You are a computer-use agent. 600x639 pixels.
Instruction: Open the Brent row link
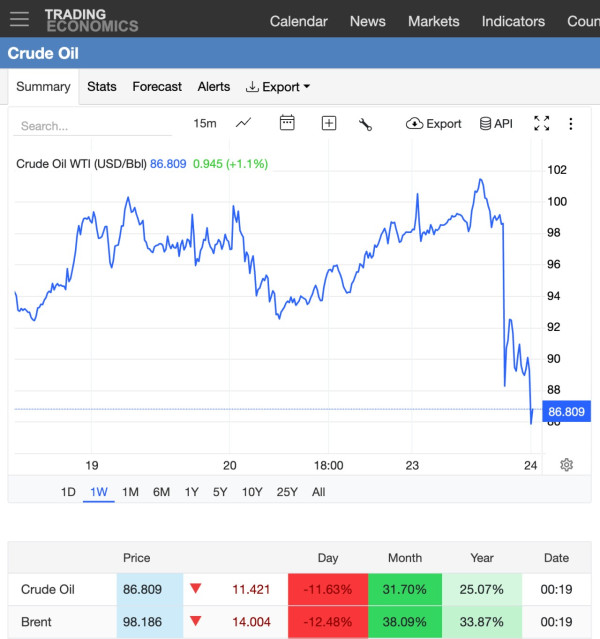coord(36,622)
